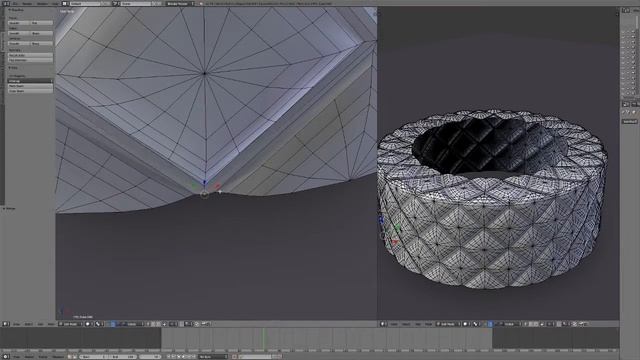Click Mark Seam button
The width and height of the screenshot is (640, 360).
point(30,86)
